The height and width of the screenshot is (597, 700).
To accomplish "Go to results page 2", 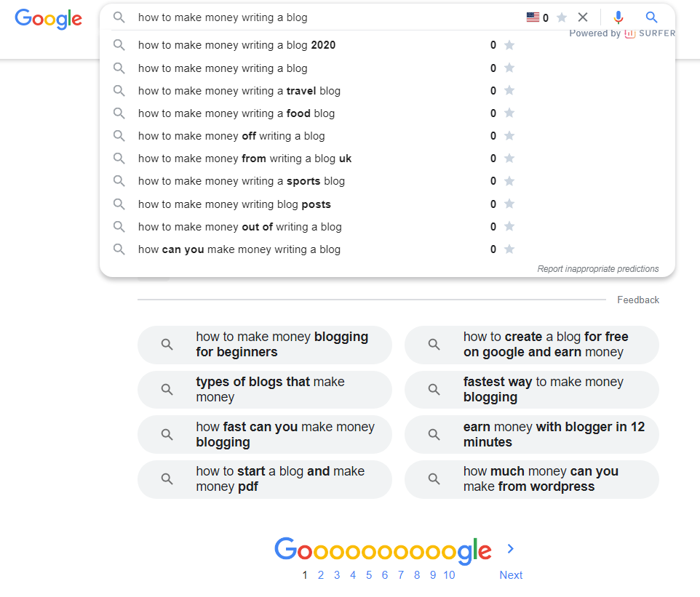I will (x=320, y=575).
